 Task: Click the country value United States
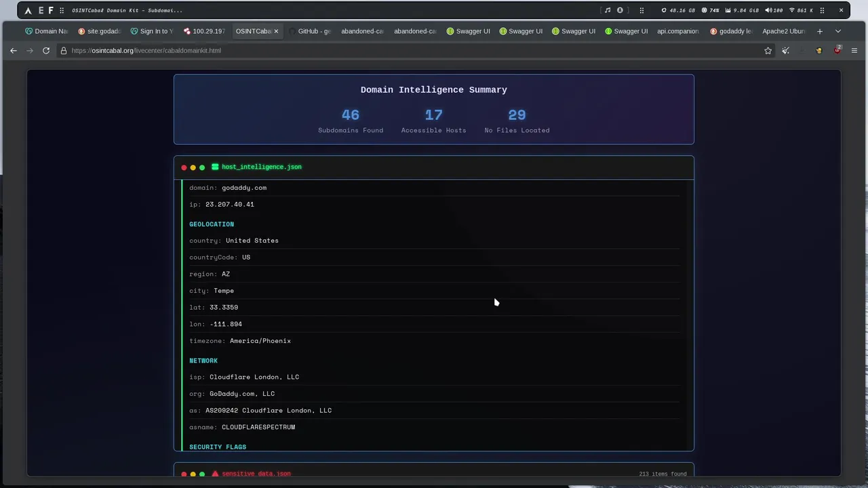[x=252, y=241]
